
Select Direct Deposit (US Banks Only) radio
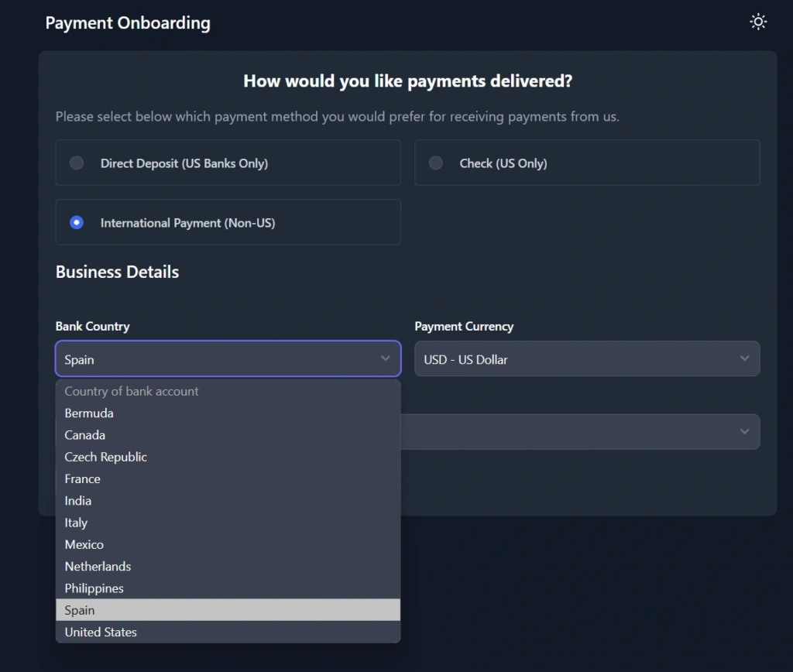pyautogui.click(x=77, y=163)
